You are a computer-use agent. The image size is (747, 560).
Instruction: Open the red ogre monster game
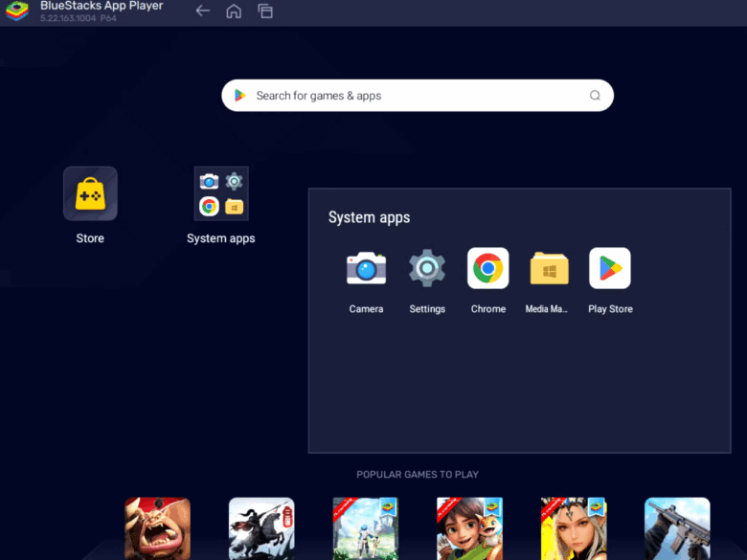point(157,527)
